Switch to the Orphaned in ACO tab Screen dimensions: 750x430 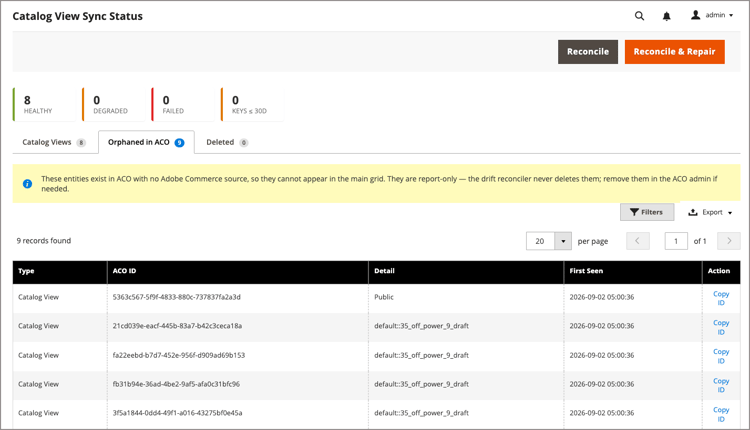tap(146, 142)
